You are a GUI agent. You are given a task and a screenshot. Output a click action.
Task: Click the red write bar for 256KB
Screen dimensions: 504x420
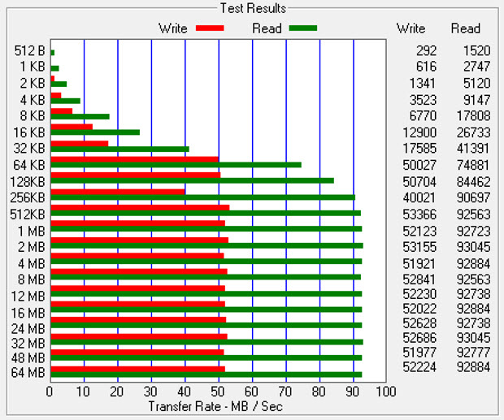(118, 193)
